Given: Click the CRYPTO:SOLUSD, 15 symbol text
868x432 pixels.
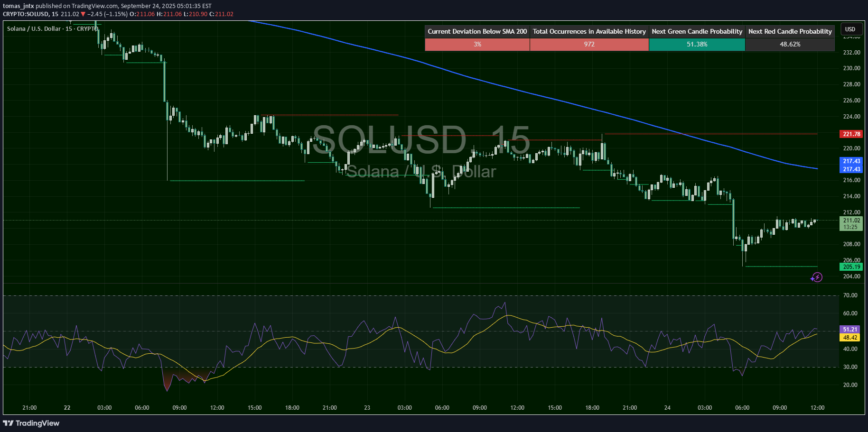Looking at the screenshot, I should (30, 14).
